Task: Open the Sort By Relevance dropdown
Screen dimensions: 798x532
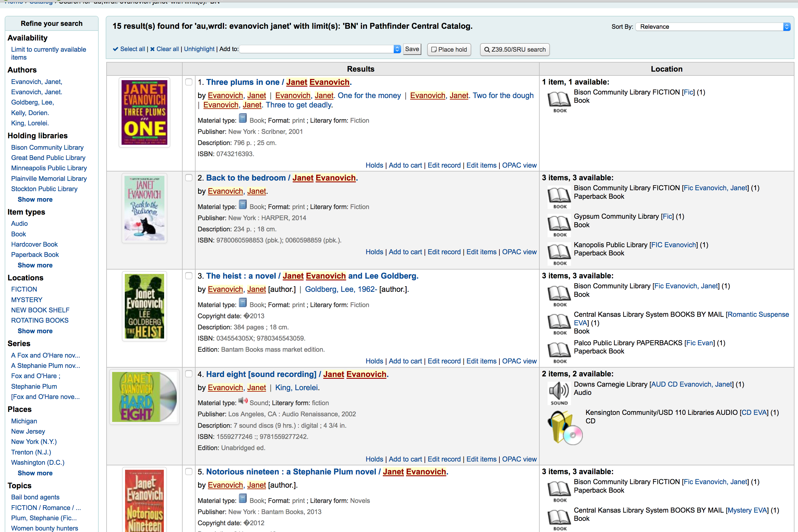Action: [x=713, y=26]
